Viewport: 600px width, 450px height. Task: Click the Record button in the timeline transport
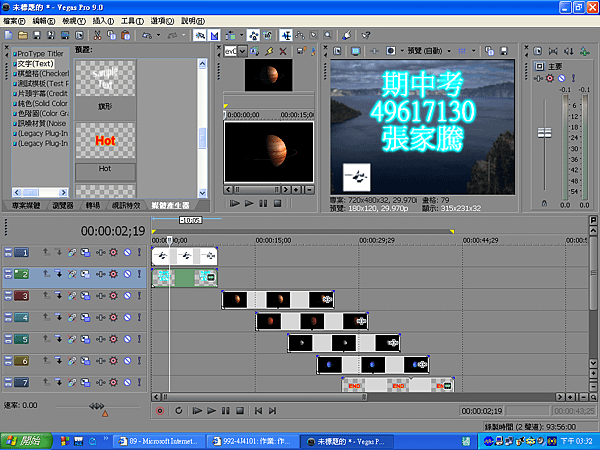click(160, 411)
